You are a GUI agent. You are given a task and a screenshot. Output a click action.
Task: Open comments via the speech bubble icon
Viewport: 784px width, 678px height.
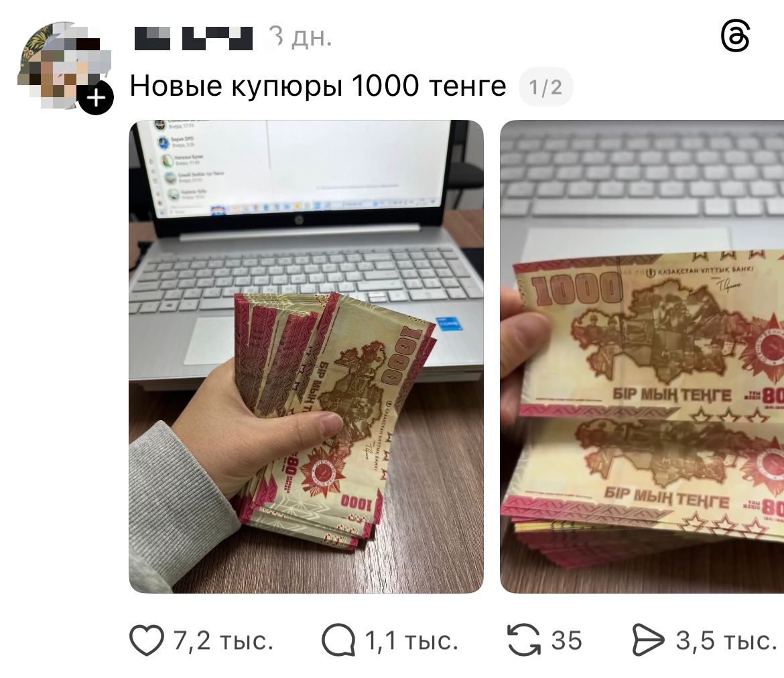[x=338, y=640]
